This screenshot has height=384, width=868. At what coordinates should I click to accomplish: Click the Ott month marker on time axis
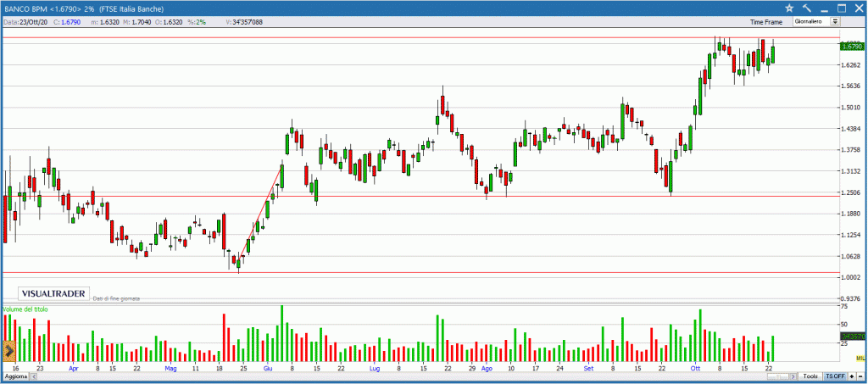click(x=694, y=368)
